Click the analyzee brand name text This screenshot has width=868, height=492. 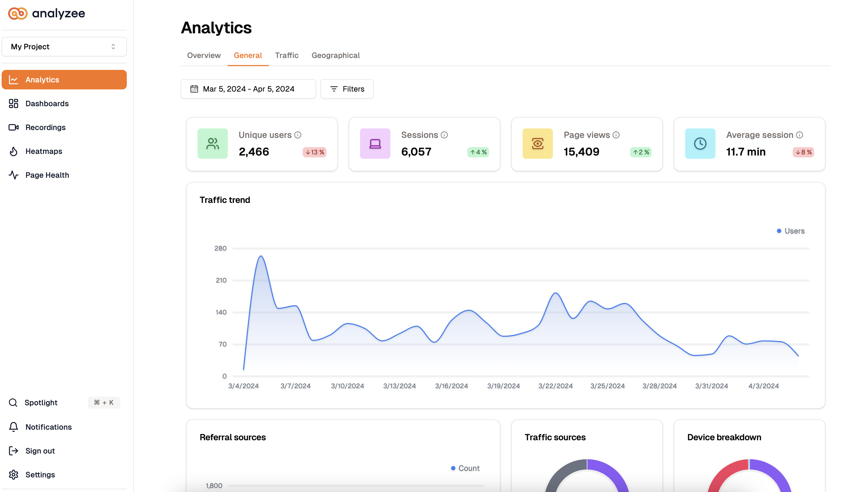[x=59, y=14]
